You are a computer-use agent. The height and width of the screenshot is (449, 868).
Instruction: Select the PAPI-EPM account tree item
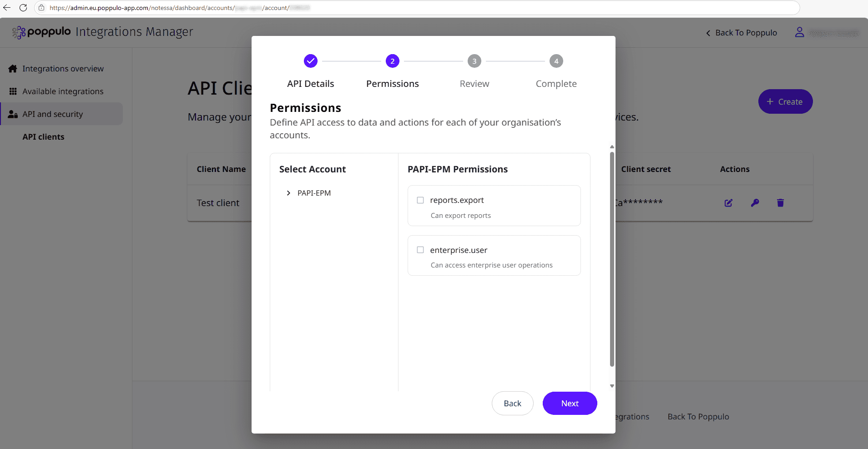(314, 193)
